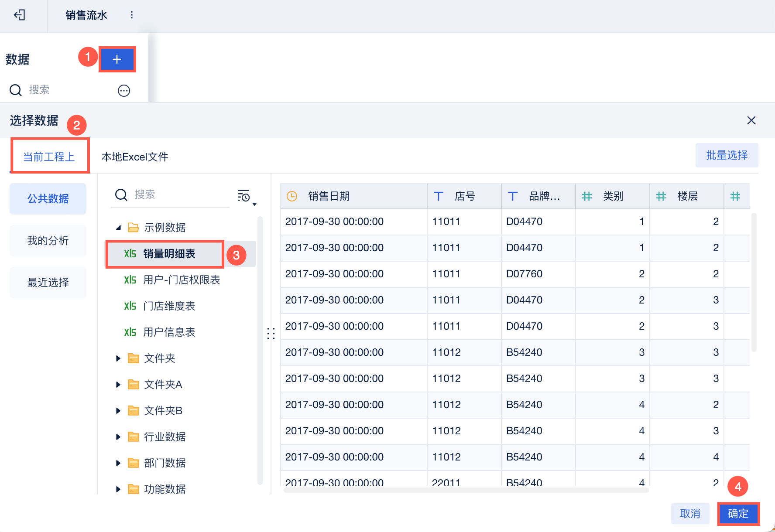Click the 功能数据 folder icon
Viewport: 775px width, 532px height.
click(133, 489)
